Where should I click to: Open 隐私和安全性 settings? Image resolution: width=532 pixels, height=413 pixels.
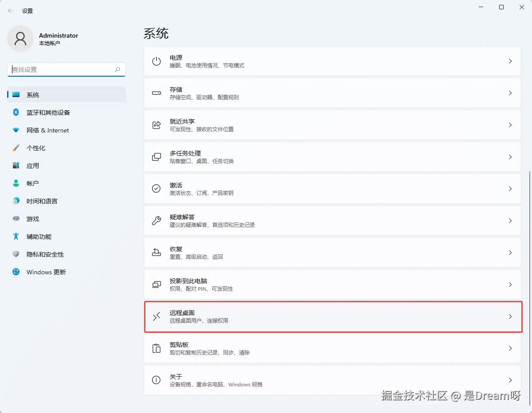coord(66,254)
